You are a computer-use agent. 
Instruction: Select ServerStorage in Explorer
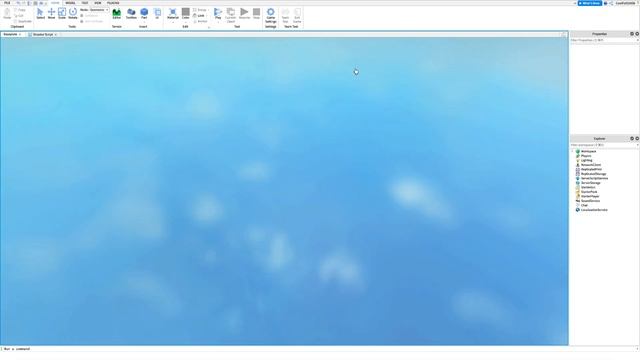[591, 183]
